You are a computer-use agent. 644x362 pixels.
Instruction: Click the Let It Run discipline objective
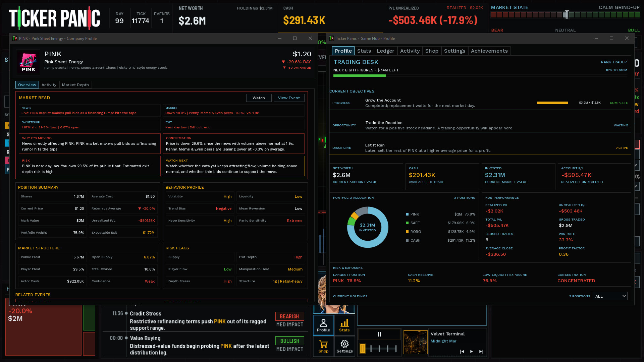[480, 148]
